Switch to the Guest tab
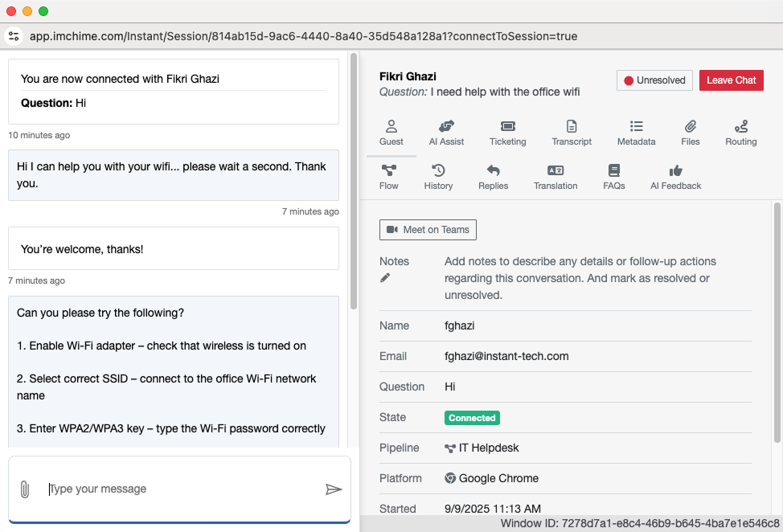The width and height of the screenshot is (783, 532). pyautogui.click(x=391, y=133)
